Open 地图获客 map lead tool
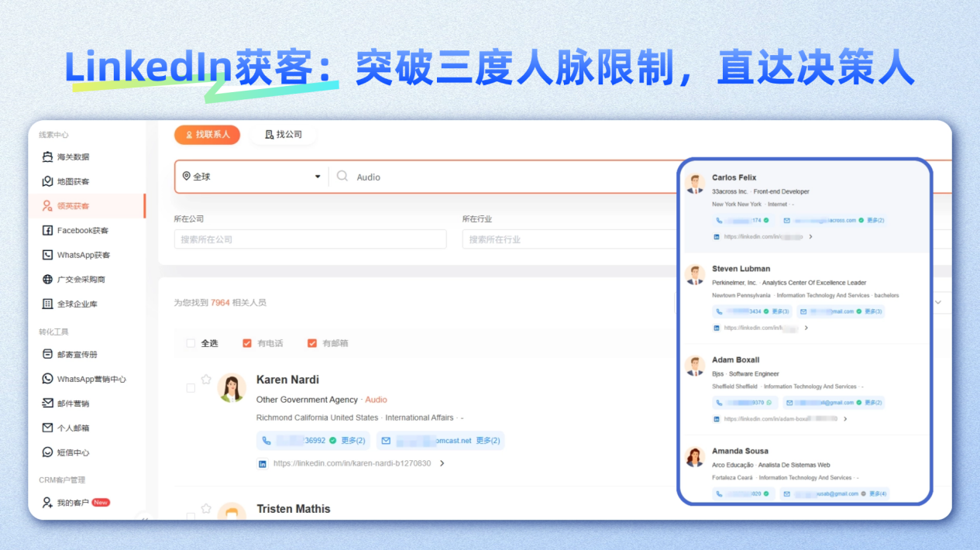Viewport: 980px width, 550px height. [66, 181]
